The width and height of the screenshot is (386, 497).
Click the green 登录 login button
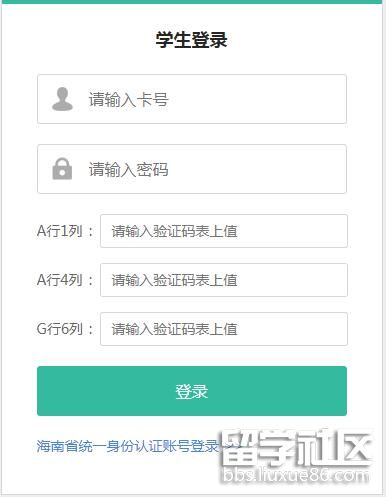pyautogui.click(x=192, y=391)
